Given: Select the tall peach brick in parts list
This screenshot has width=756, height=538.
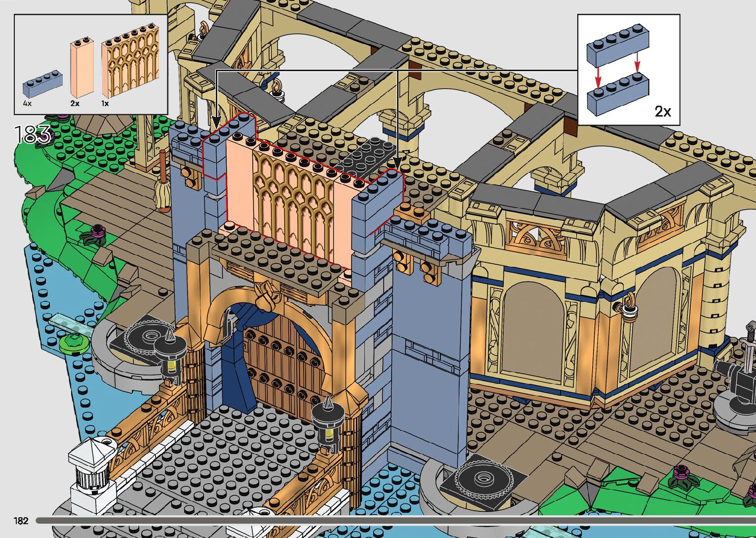Looking at the screenshot, I should tap(81, 68).
